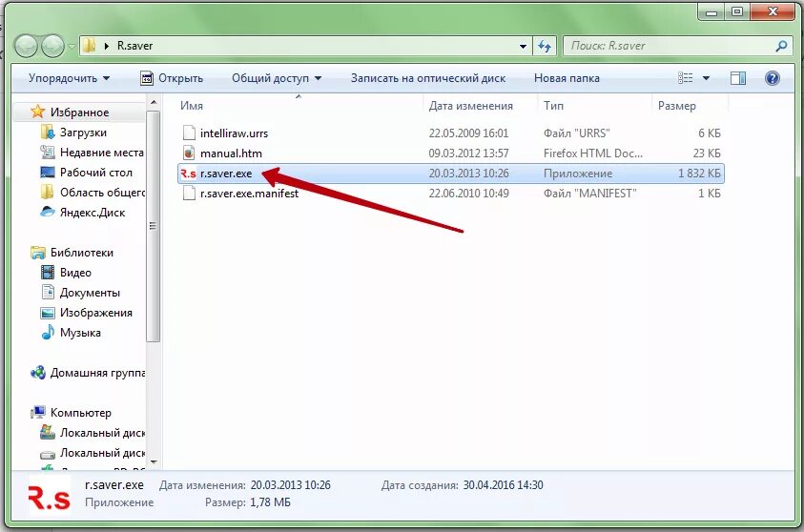Open the Документы library
This screenshot has height=532, width=804.
click(90, 293)
